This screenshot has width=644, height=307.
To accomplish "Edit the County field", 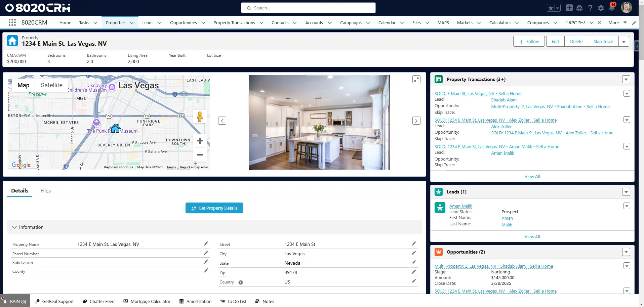I will tap(206, 270).
